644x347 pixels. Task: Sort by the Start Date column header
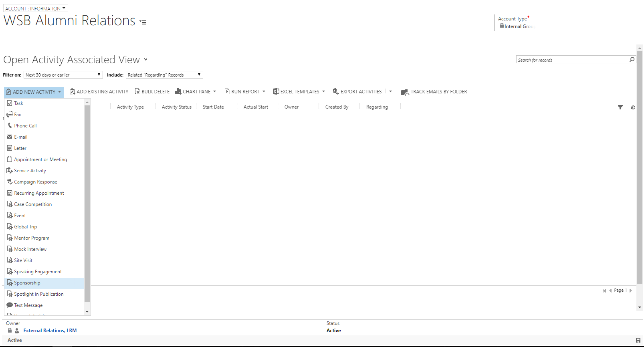coord(213,107)
